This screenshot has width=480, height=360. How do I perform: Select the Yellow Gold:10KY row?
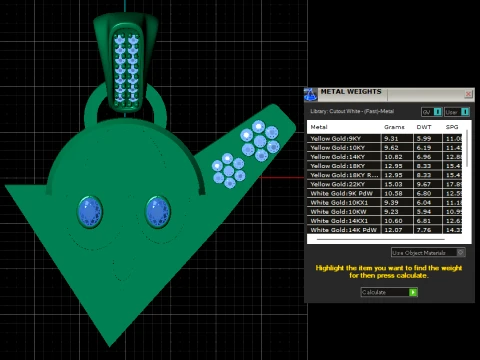point(385,148)
